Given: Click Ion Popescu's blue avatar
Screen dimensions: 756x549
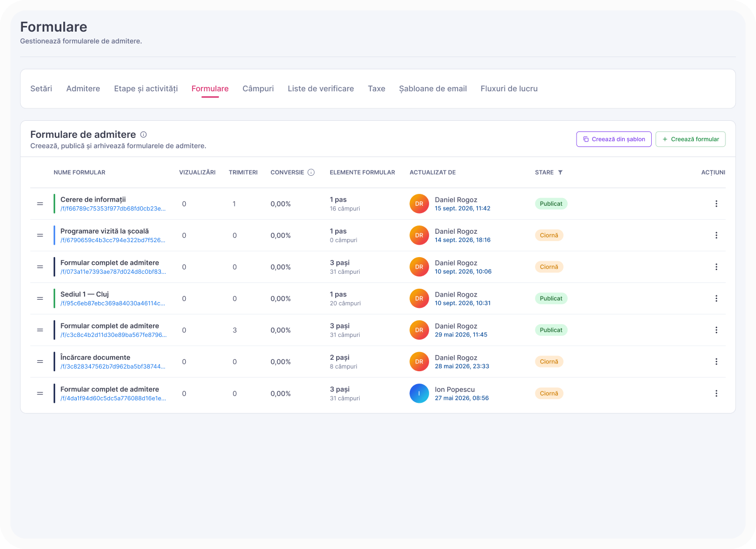Looking at the screenshot, I should 419,393.
